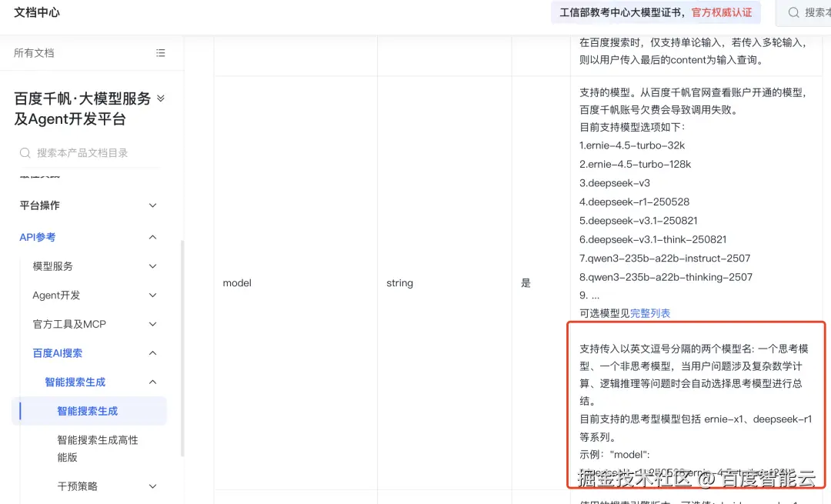Focus the 搜索本产品文档目录 input field
The image size is (831, 504).
coord(90,153)
